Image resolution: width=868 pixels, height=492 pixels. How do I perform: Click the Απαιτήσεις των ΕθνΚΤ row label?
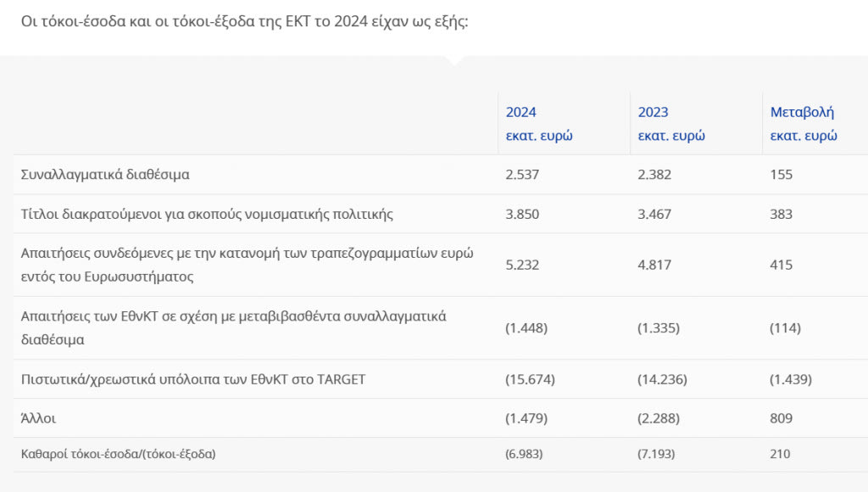pos(233,327)
